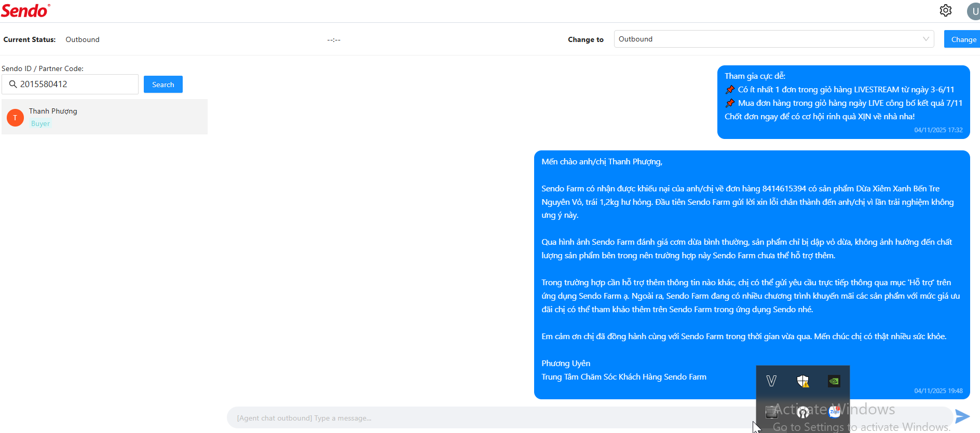Image resolution: width=980 pixels, height=433 pixels.
Task: Click the Buyer tag under Thanh Phượng
Action: coord(40,123)
